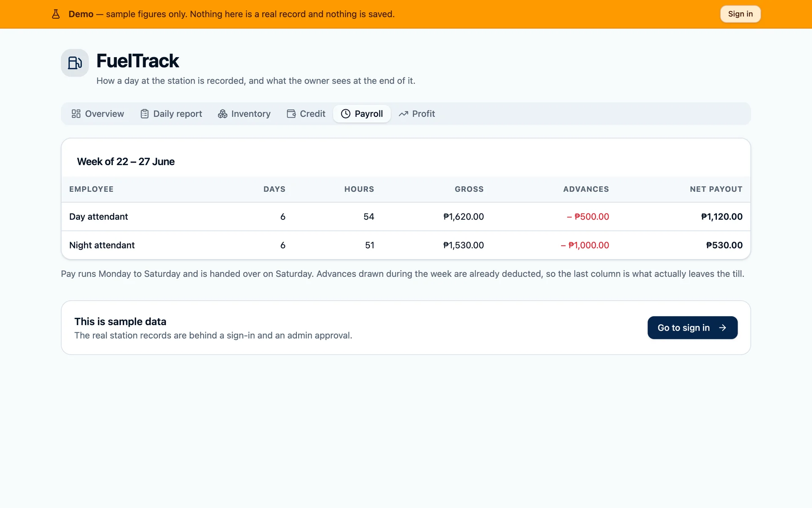This screenshot has height=508, width=812.
Task: Click Day attendant days value 6
Action: pos(283,217)
